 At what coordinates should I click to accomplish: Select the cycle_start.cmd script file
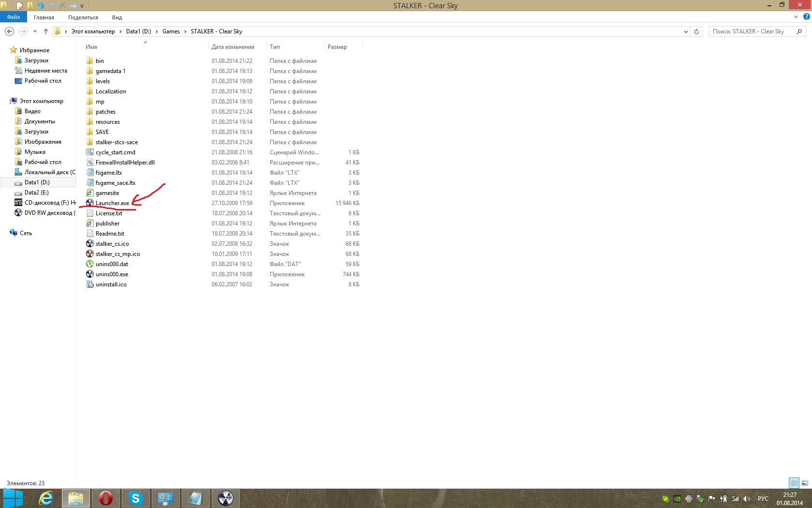tap(115, 152)
